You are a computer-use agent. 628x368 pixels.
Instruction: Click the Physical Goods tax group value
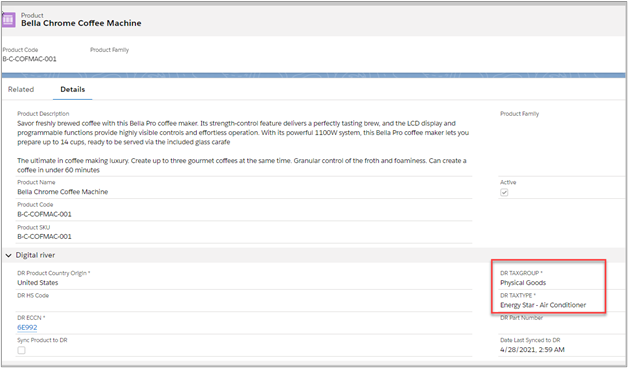[x=523, y=283]
